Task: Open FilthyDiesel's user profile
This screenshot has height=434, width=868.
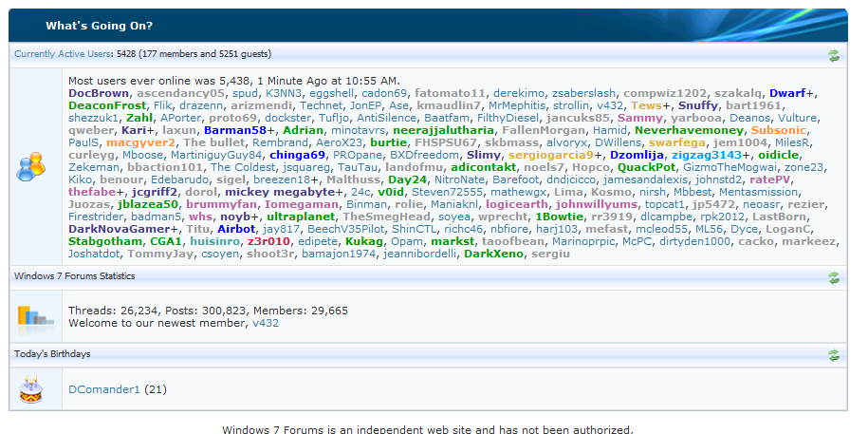Action: tap(508, 118)
